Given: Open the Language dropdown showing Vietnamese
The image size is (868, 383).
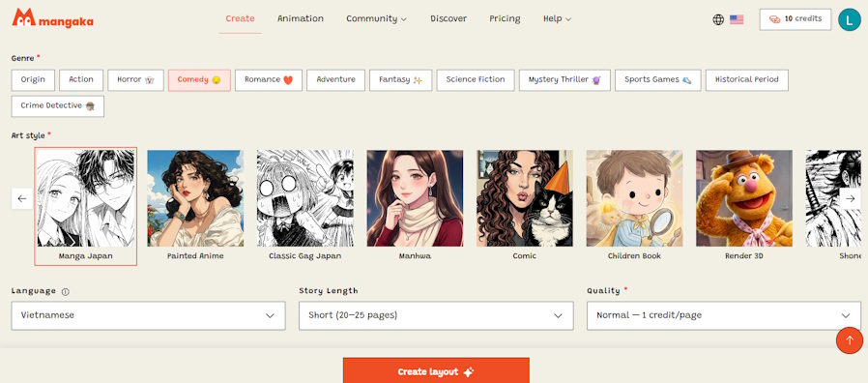Looking at the screenshot, I should tap(148, 315).
